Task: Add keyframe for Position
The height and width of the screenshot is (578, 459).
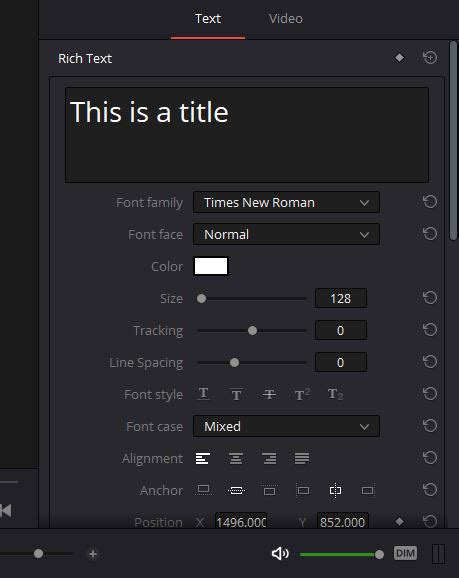Action: point(399,522)
